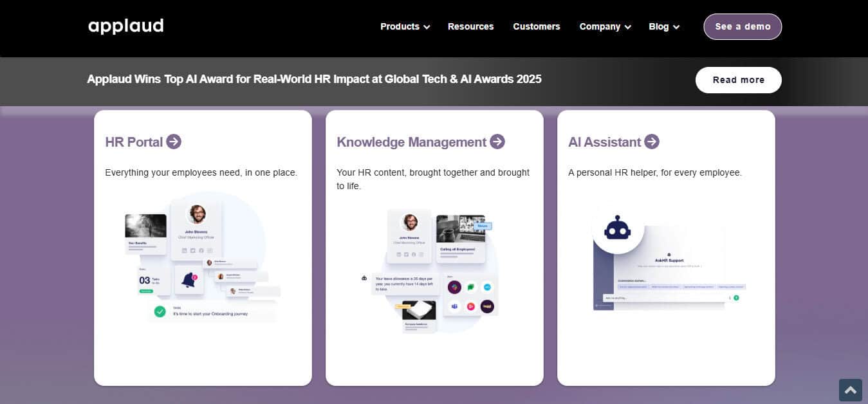
Task: Expand the Blog dropdown chevron
Action: 676,27
